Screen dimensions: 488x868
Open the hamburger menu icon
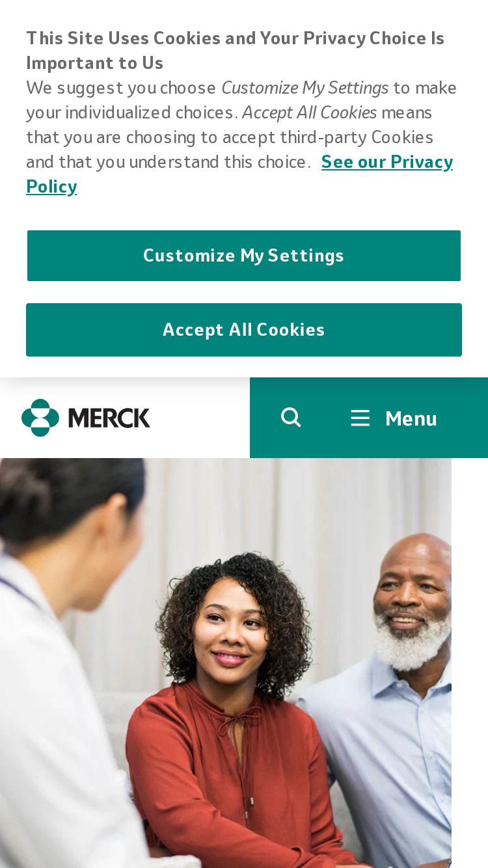(x=360, y=418)
